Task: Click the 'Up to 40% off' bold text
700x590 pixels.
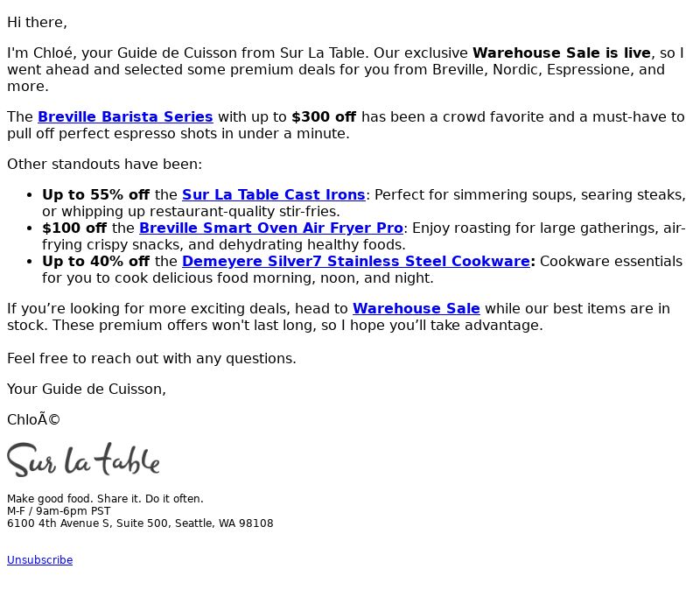Action: (x=95, y=261)
